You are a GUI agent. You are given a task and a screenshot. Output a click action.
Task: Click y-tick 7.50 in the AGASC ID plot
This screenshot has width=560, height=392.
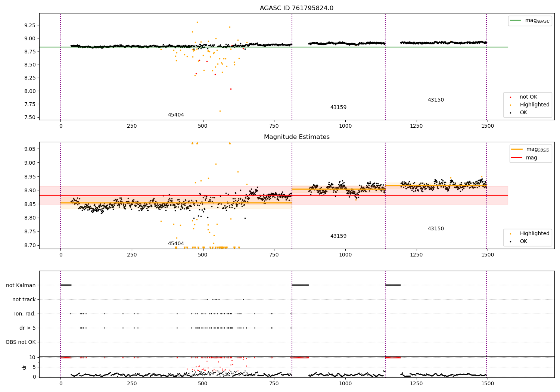[x=30, y=118]
